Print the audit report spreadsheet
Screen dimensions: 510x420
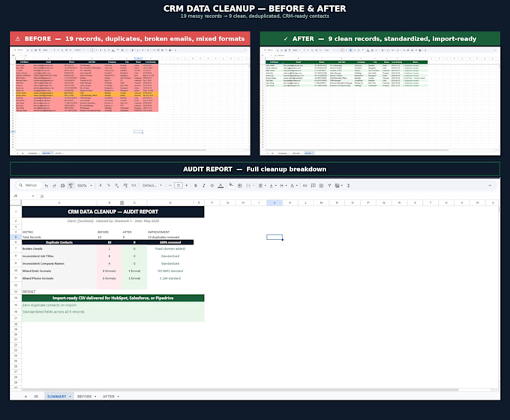[62, 185]
